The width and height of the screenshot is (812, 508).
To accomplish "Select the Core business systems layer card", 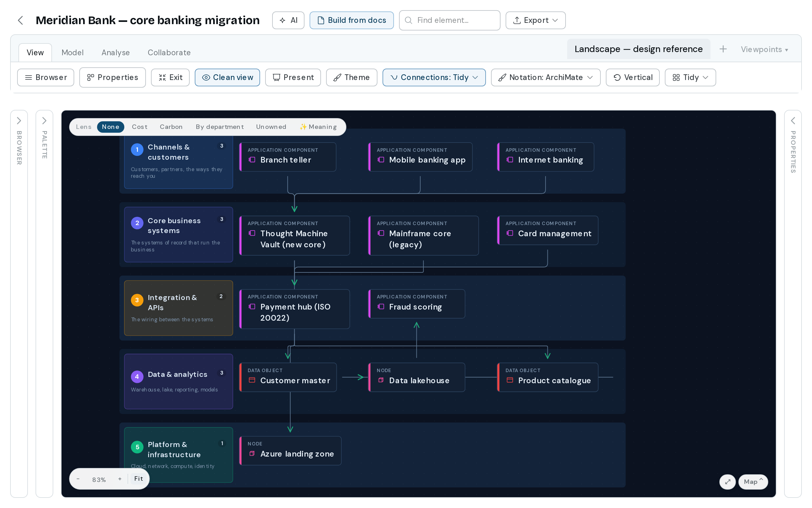I will click(179, 235).
